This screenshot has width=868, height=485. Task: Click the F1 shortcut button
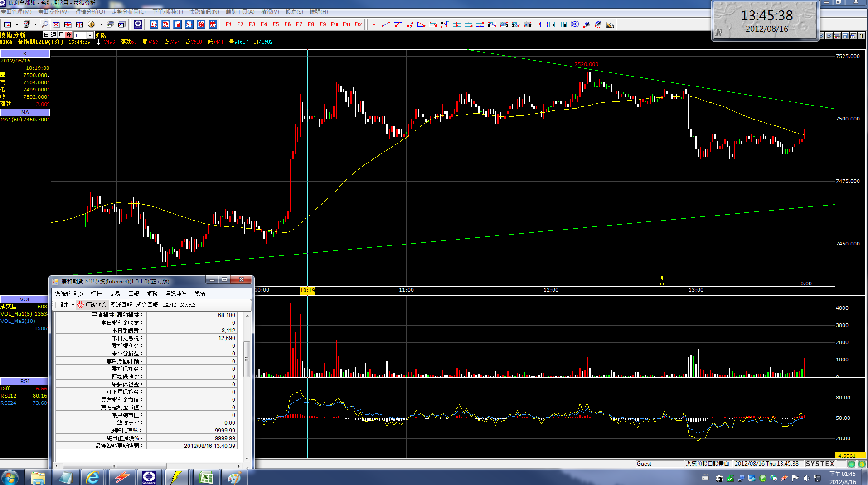228,24
